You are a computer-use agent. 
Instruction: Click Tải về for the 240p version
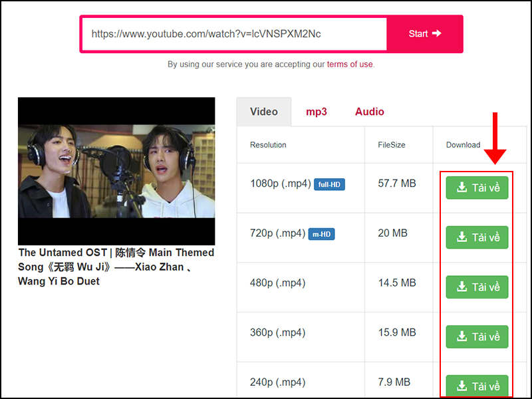pyautogui.click(x=477, y=386)
